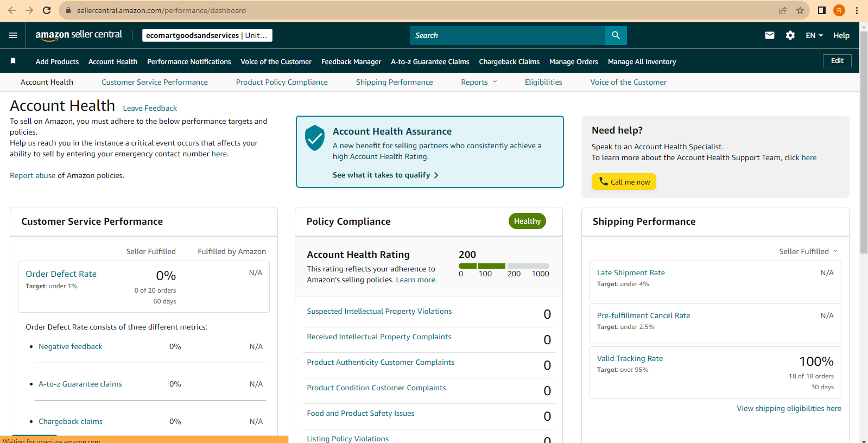Open the ecomartgoodsandservices account switcher

[207, 35]
